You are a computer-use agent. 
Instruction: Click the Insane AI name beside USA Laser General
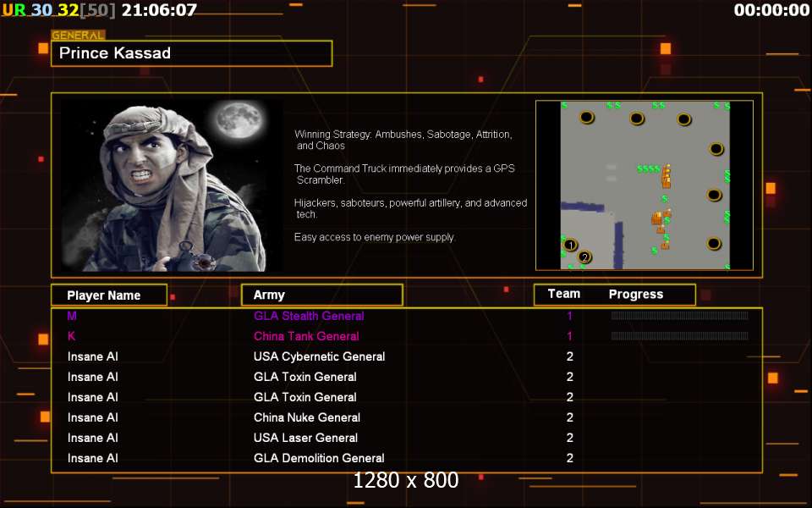tap(93, 438)
